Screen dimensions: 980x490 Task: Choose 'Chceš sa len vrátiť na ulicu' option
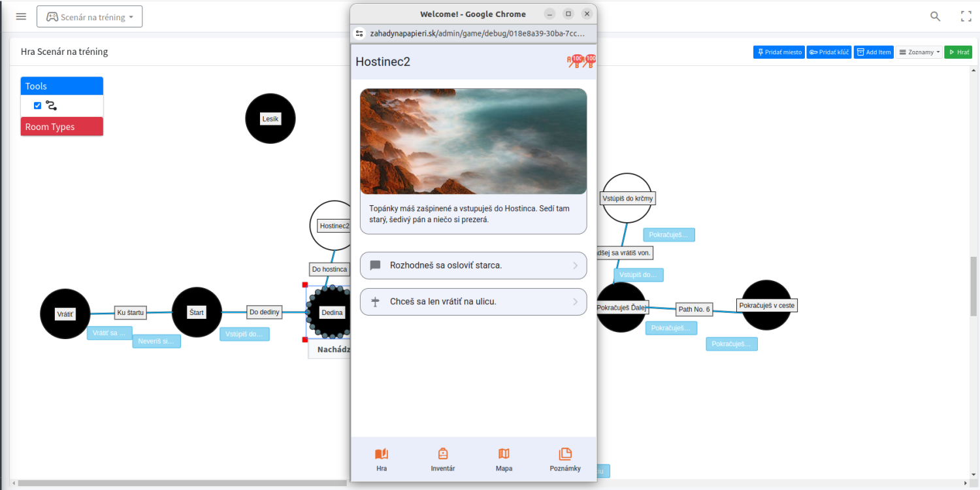pyautogui.click(x=473, y=302)
